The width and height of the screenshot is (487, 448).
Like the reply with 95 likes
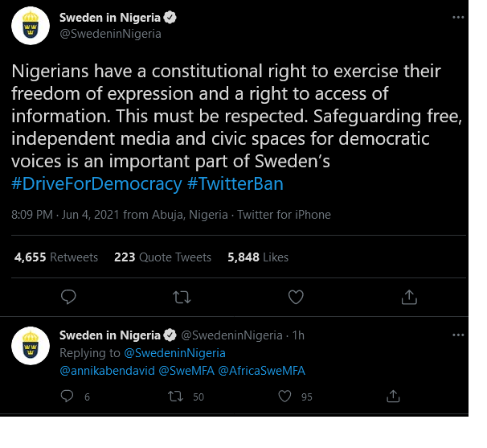[284, 396]
